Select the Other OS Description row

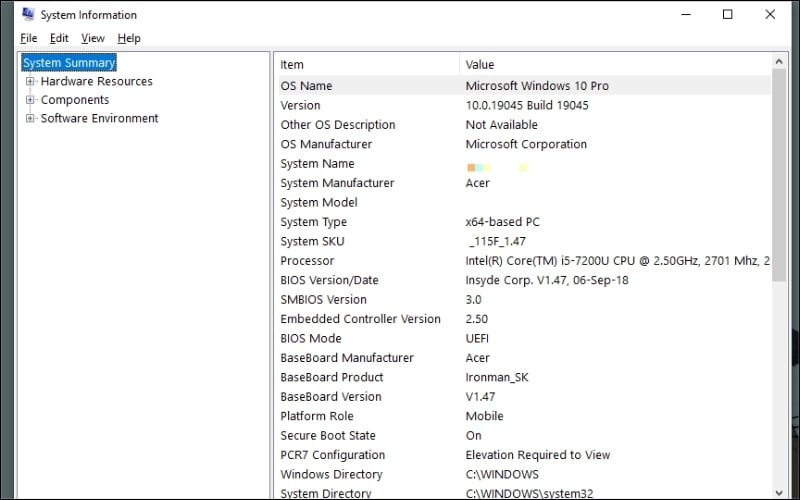pyautogui.click(x=524, y=124)
